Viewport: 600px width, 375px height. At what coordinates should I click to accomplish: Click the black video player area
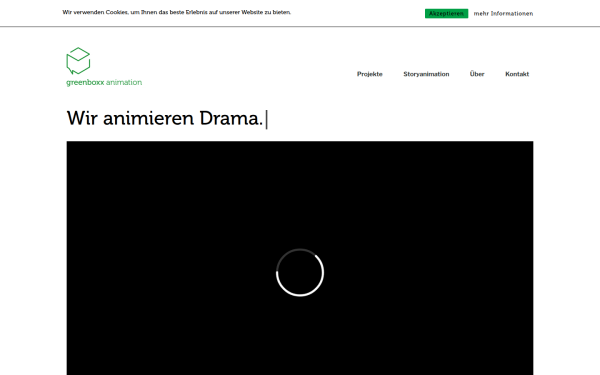click(x=300, y=258)
